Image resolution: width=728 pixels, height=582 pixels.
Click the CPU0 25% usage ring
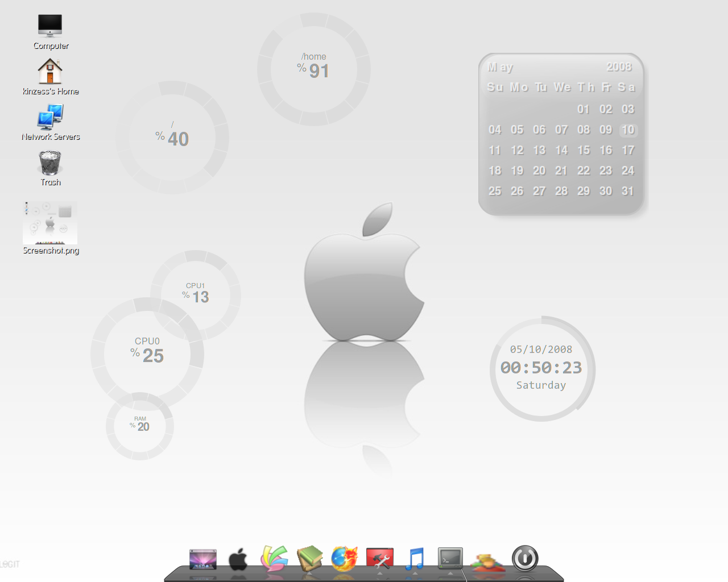pos(147,354)
